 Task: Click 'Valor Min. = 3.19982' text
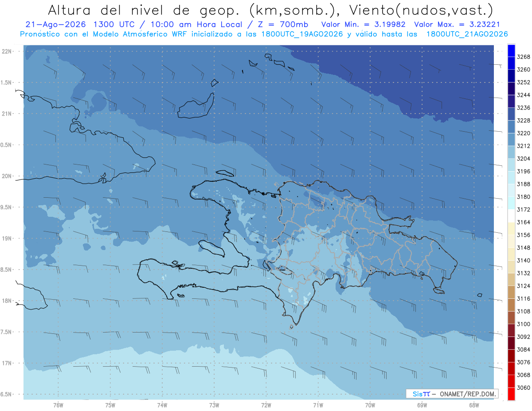364,24
